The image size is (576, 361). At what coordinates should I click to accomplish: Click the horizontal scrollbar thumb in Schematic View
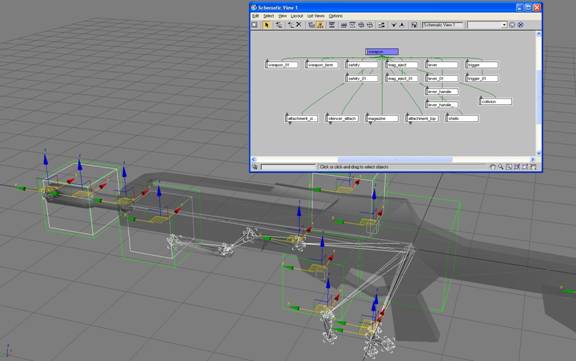pyautogui.click(x=395, y=159)
